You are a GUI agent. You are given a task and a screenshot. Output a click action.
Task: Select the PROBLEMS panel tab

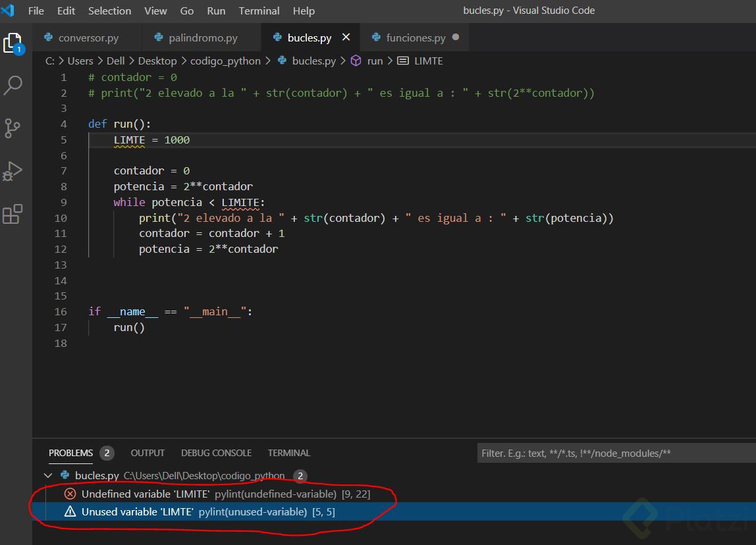click(70, 453)
